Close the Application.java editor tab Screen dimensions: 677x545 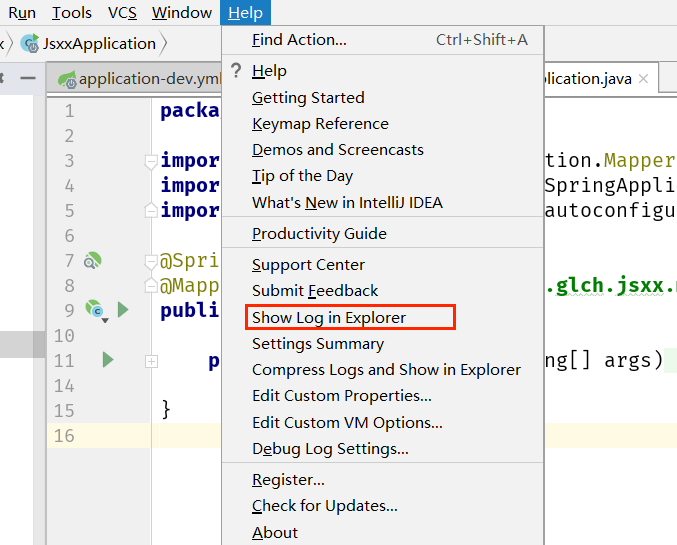click(643, 79)
